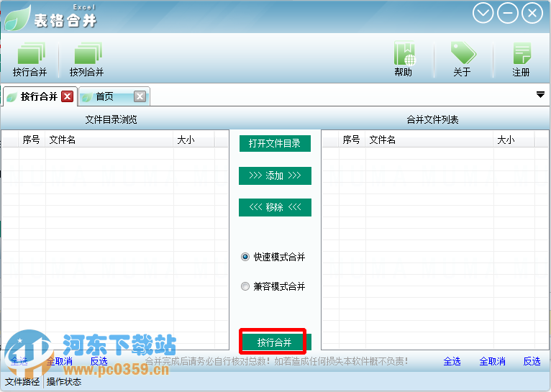Click the 打开文件目录 button
This screenshot has width=551, height=392.
(x=275, y=143)
